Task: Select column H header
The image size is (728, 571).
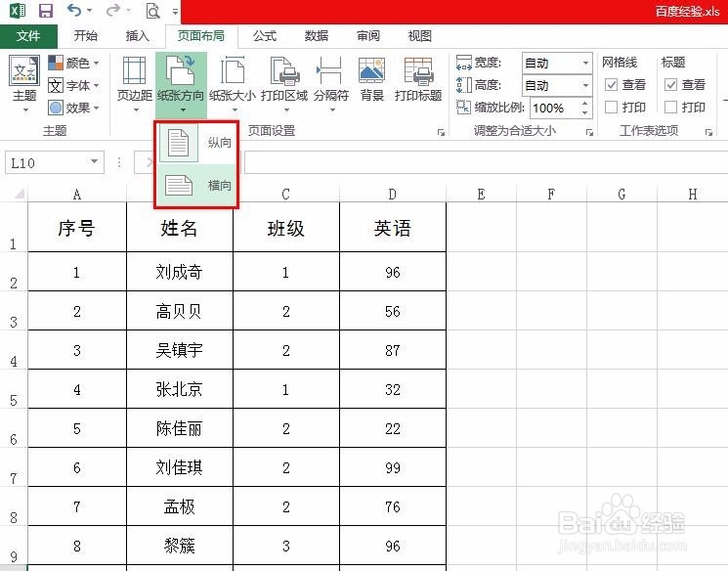Action: 693,194
